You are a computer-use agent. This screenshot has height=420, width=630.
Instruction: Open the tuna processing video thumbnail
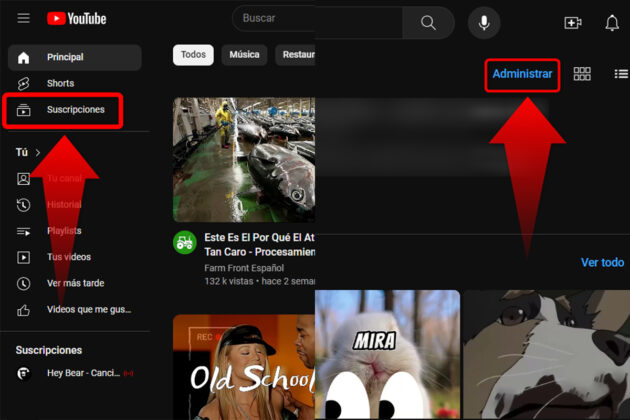pos(244,160)
